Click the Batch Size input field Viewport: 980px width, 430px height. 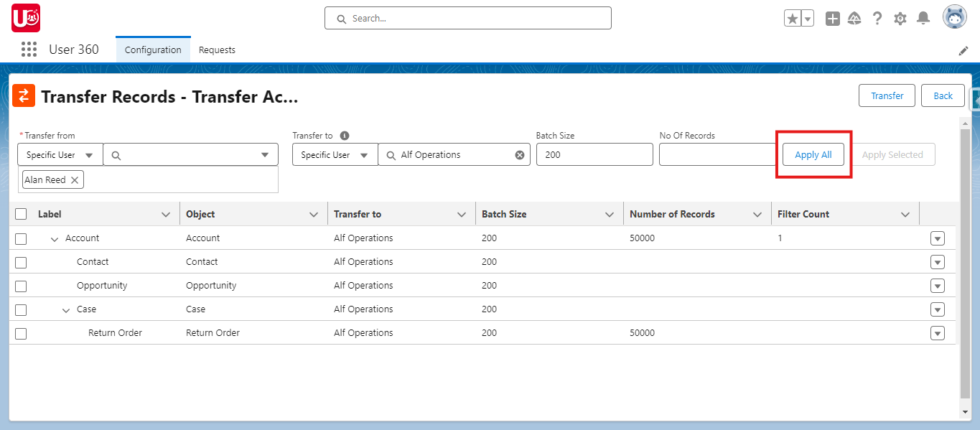594,154
